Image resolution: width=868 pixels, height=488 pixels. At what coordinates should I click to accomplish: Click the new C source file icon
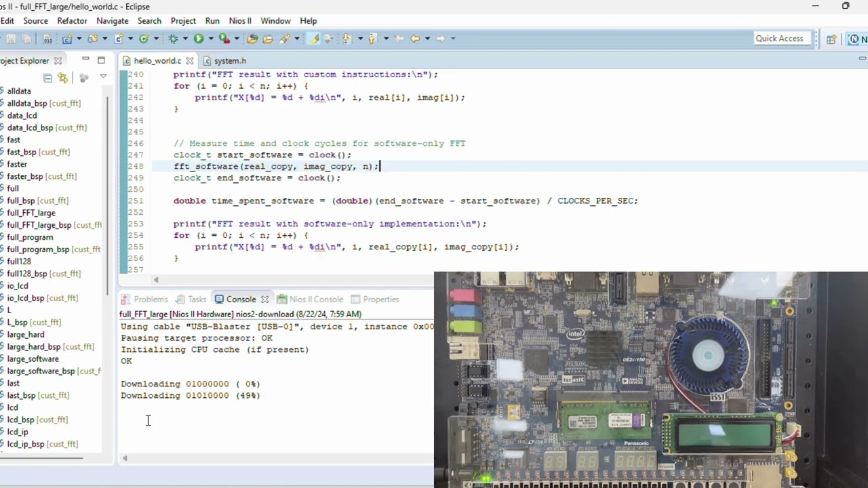click(119, 39)
